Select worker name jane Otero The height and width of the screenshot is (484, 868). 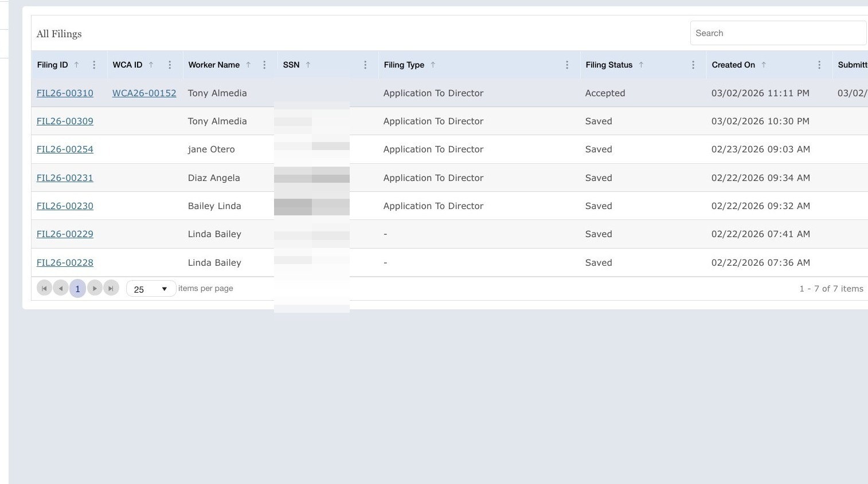click(x=211, y=149)
